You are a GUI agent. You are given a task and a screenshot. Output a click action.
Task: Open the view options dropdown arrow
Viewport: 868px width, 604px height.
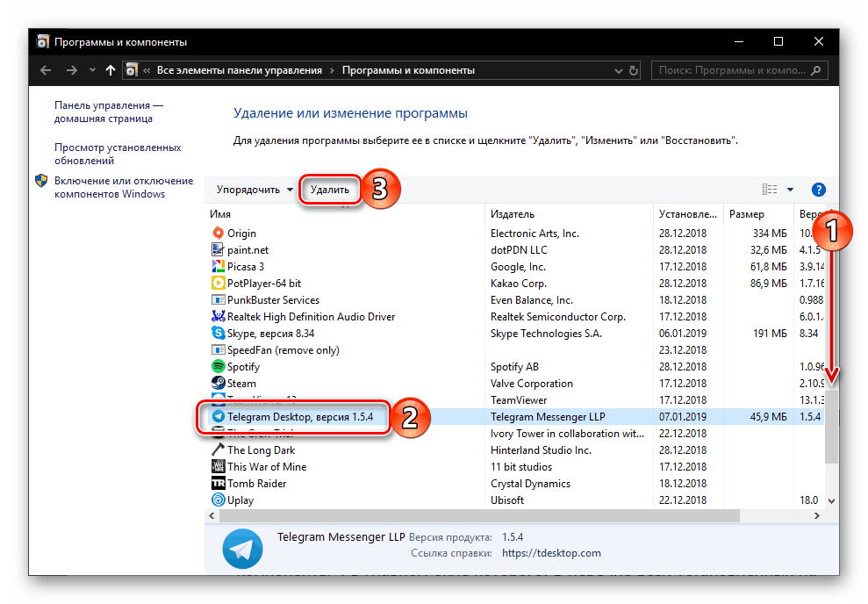(x=789, y=189)
